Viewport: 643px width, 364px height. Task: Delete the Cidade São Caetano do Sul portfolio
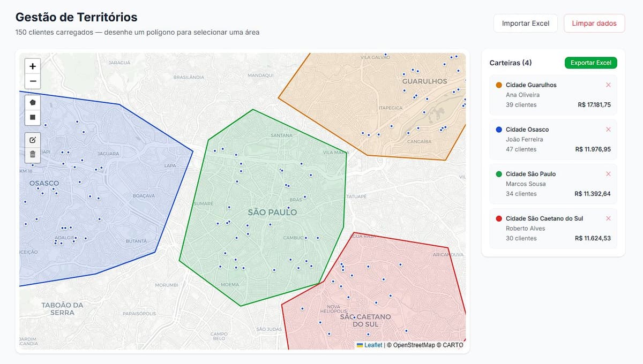pos(608,218)
